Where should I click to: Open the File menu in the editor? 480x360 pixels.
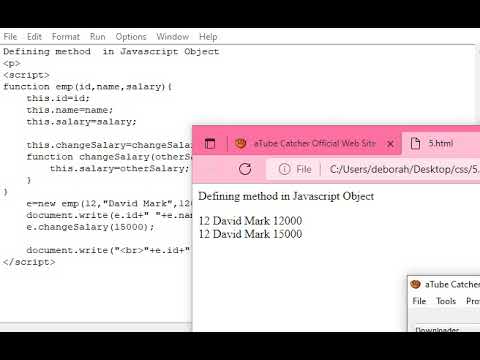10,37
